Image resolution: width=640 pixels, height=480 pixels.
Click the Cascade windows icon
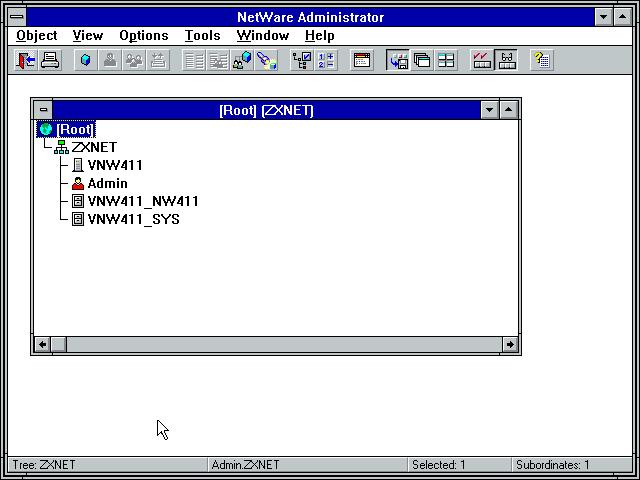[422, 60]
